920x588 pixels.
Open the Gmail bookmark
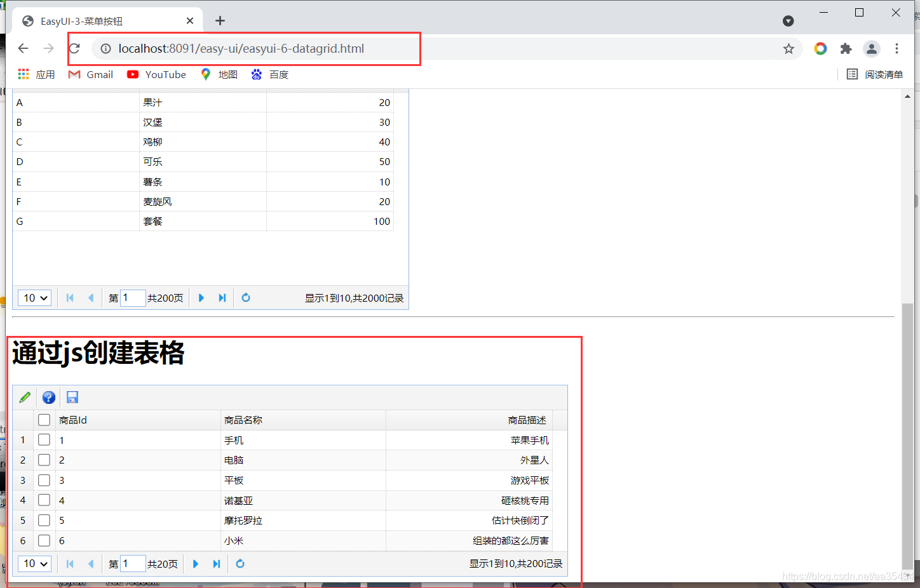(91, 74)
